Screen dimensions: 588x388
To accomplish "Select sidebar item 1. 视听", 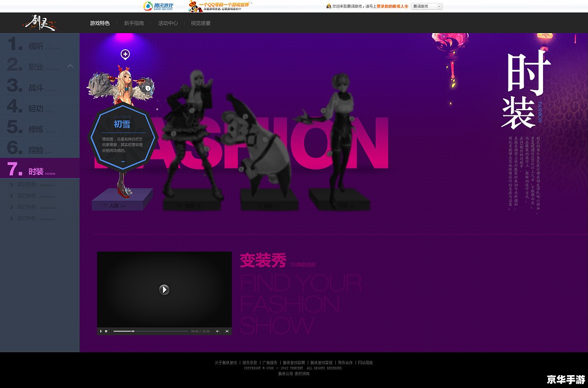I will coord(40,44).
